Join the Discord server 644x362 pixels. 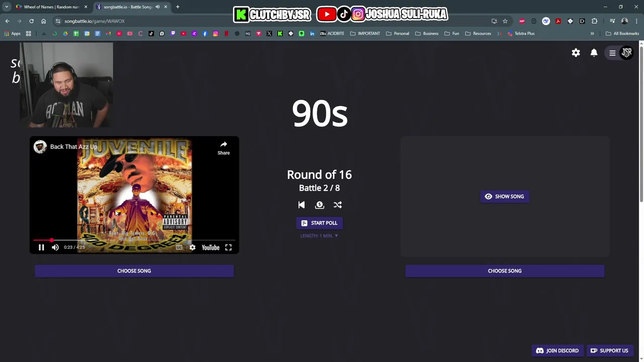pyautogui.click(x=557, y=350)
